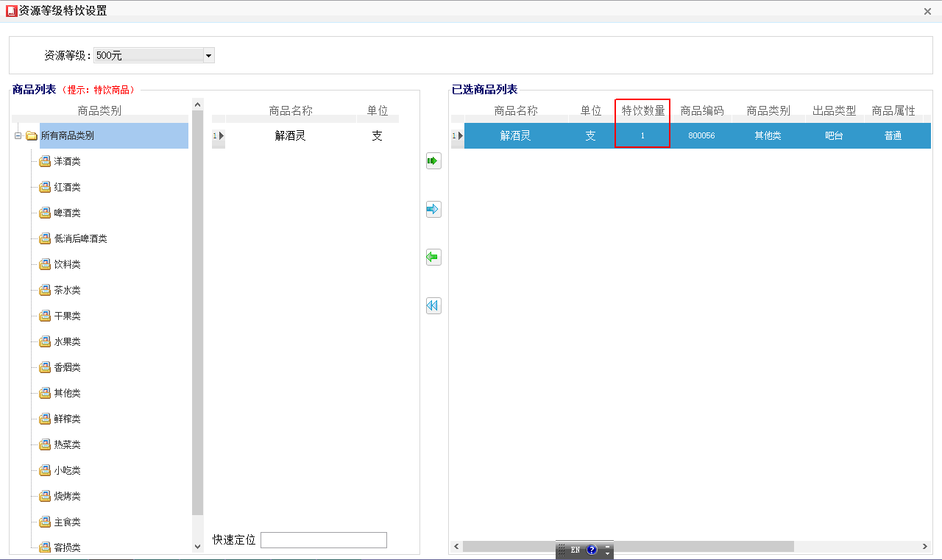
Task: Close the 资源等级特饮设置 window
Action: (x=927, y=11)
